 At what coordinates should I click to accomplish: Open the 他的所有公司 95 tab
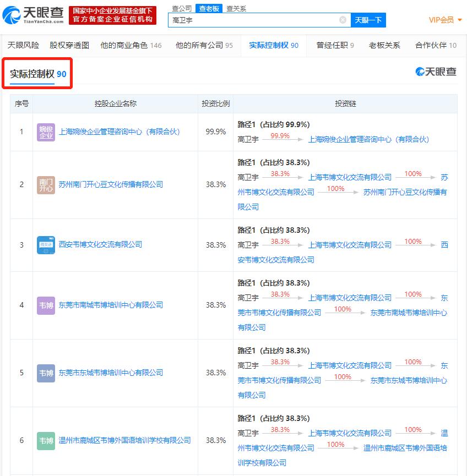(204, 45)
